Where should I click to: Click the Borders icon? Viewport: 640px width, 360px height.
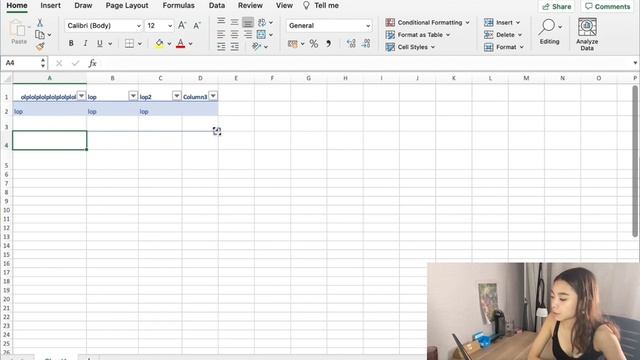pyautogui.click(x=129, y=43)
